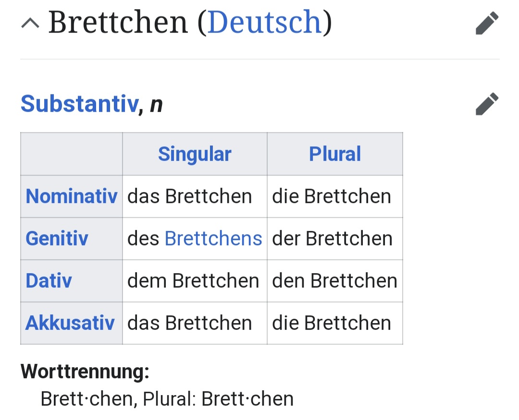The width and height of the screenshot is (519, 420).
Task: Open the Genitiv row link
Action: [57, 239]
